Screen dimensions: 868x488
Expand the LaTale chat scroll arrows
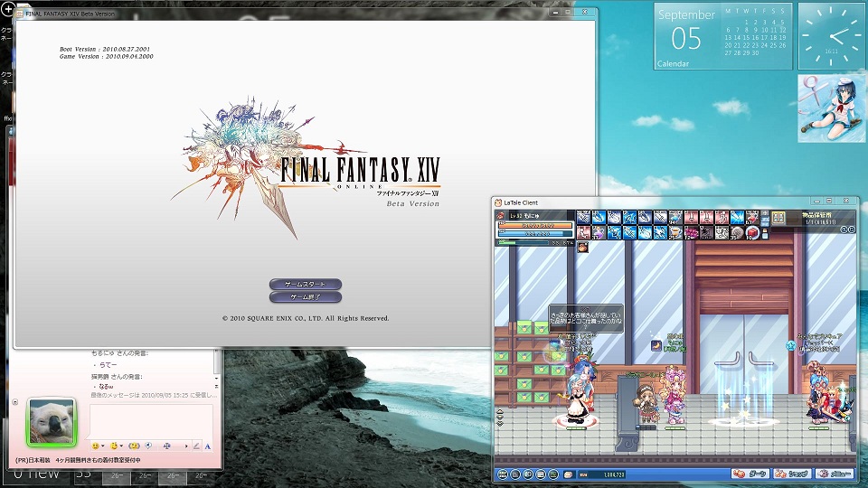pyautogui.click(x=500, y=418)
